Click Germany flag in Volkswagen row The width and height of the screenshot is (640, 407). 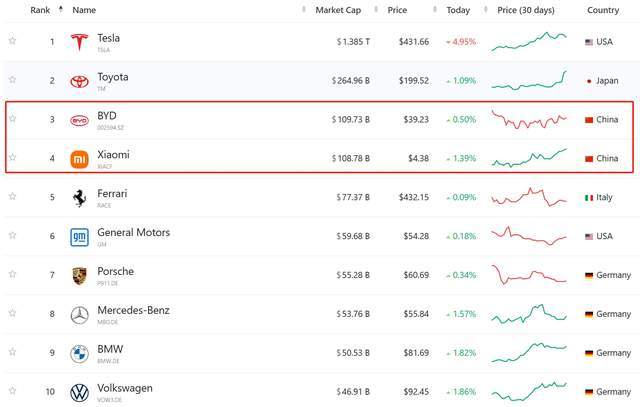(x=589, y=392)
